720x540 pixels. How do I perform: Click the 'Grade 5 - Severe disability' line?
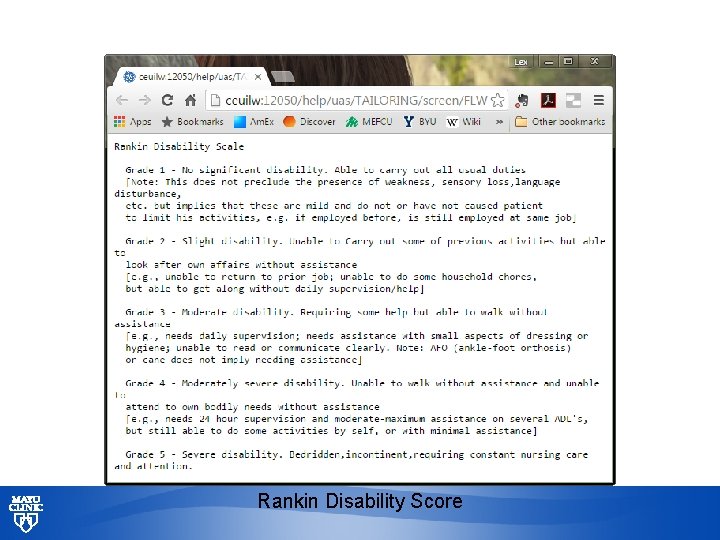tap(356, 455)
